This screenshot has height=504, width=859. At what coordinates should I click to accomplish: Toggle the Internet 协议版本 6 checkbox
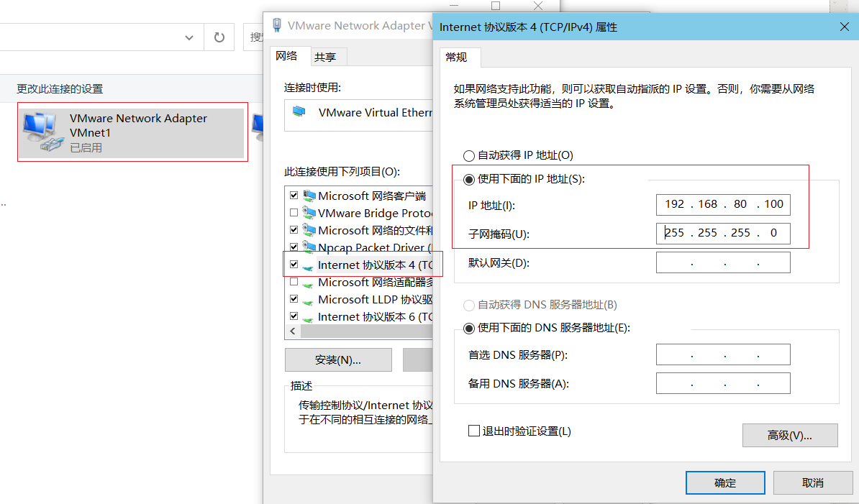[294, 316]
